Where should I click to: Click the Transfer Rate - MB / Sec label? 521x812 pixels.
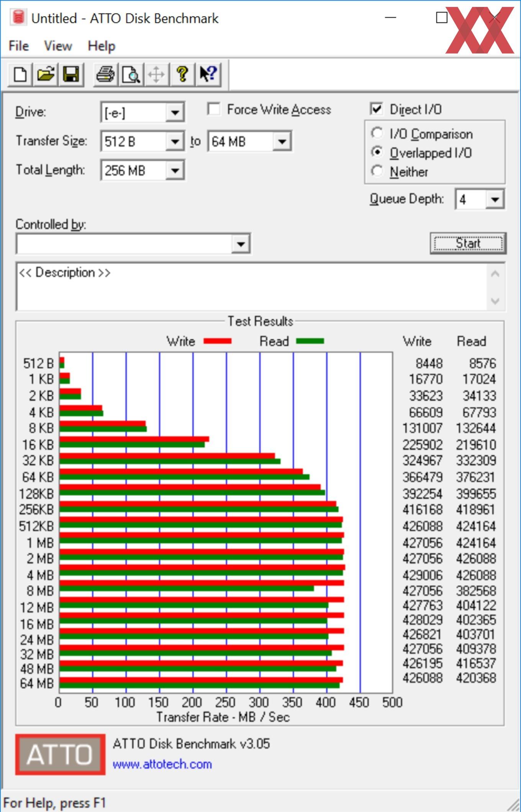click(x=223, y=717)
